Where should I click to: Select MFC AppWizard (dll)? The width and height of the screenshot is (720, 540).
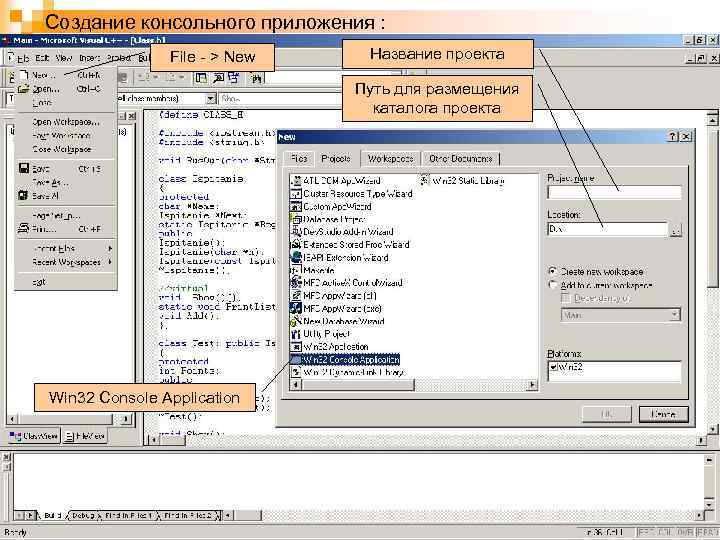click(x=334, y=296)
